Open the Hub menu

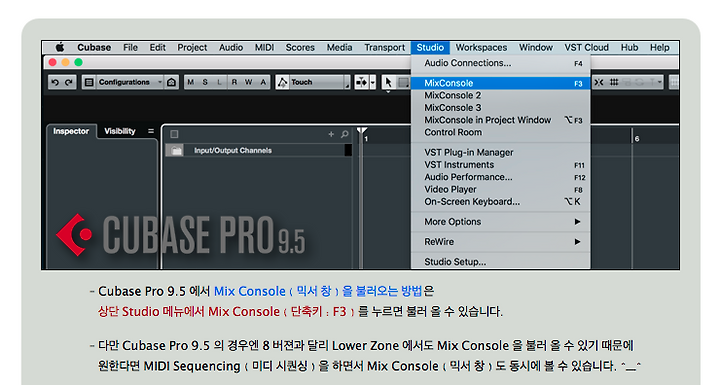coord(630,47)
